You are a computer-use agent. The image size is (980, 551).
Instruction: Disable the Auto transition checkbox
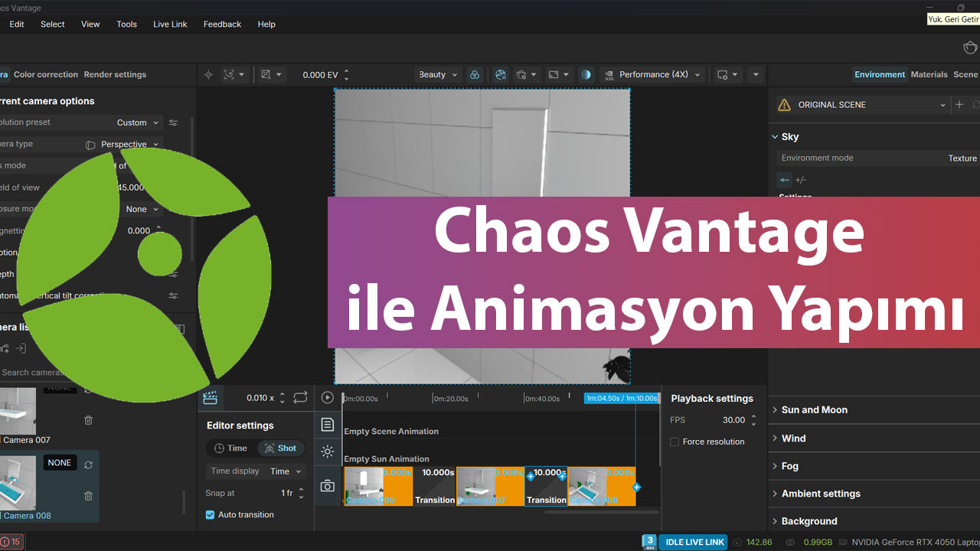pos(211,515)
